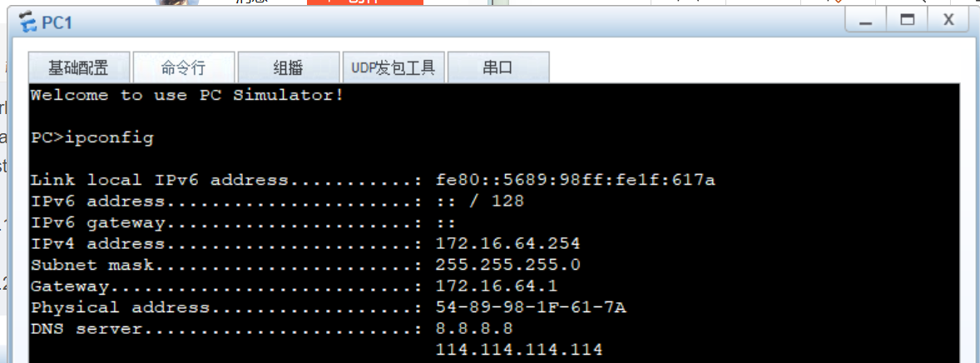Click the physical address 54-89-98-1F-61-7A
The image size is (980, 363).
click(531, 307)
